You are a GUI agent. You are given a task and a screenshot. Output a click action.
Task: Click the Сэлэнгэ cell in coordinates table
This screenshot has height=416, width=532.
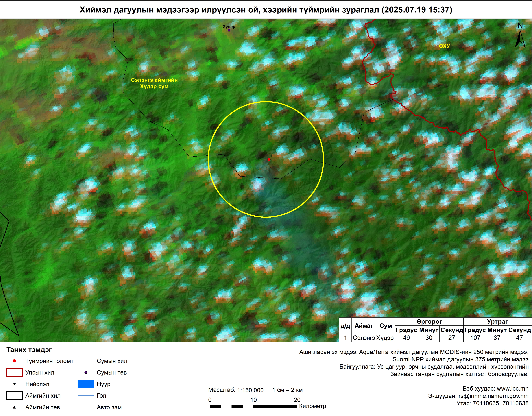[364, 338]
